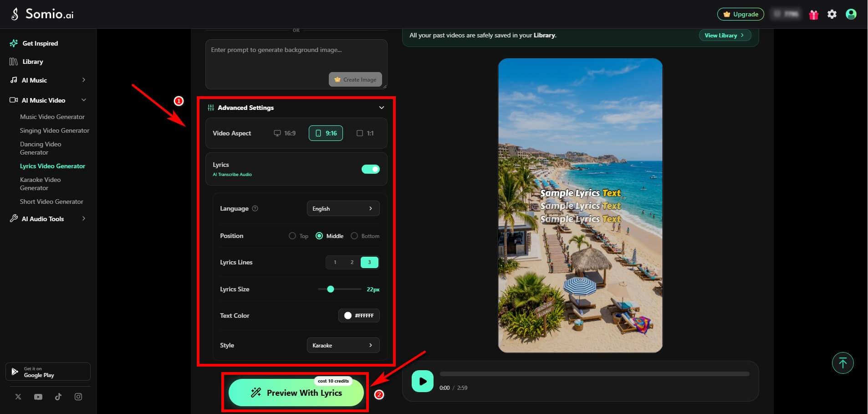
Task: Open Music Video Generator
Action: 52,117
